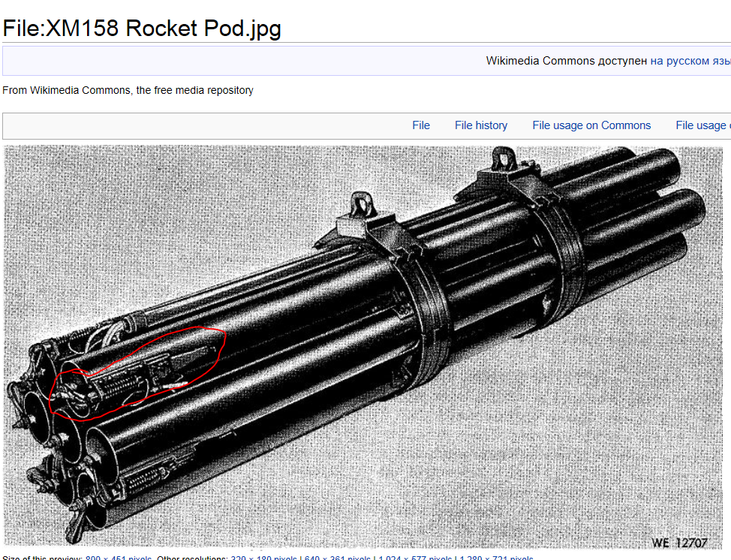
Task: Switch to the File history tab
Action: point(480,125)
